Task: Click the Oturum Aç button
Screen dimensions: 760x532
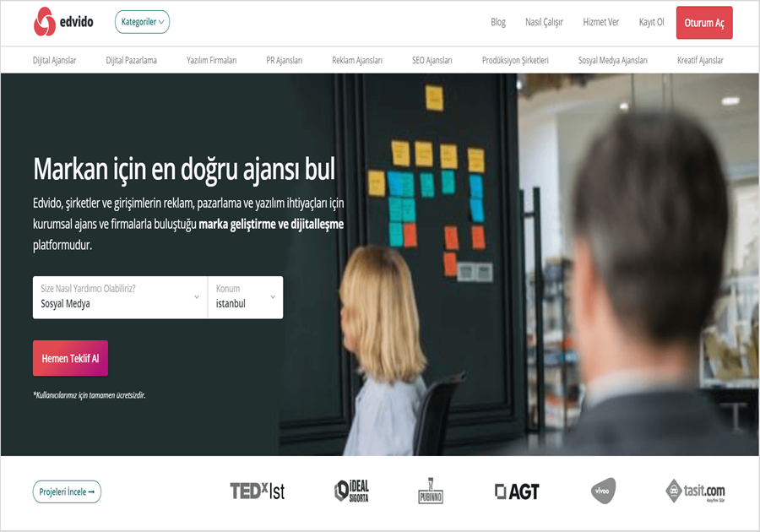Action: coord(704,23)
